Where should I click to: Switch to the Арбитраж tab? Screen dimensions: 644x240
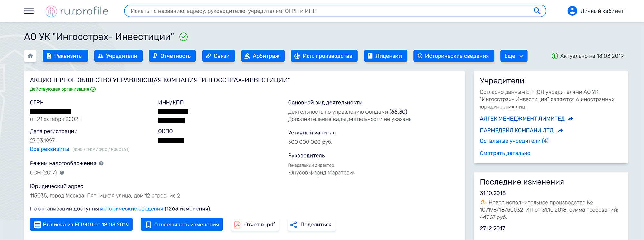coord(263,56)
